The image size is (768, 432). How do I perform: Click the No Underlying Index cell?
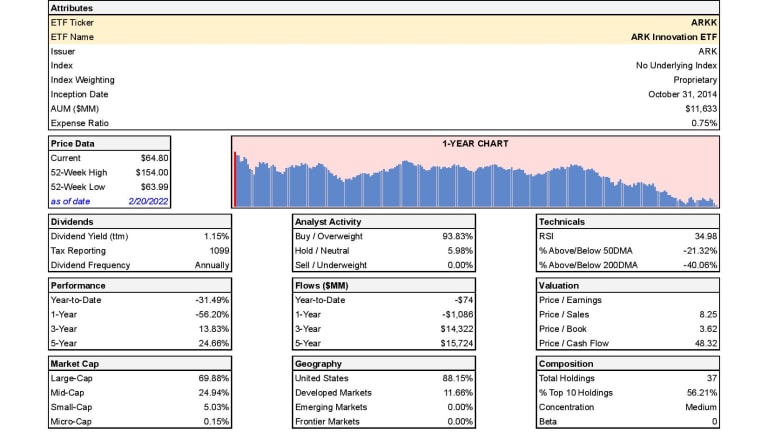pyautogui.click(x=676, y=66)
